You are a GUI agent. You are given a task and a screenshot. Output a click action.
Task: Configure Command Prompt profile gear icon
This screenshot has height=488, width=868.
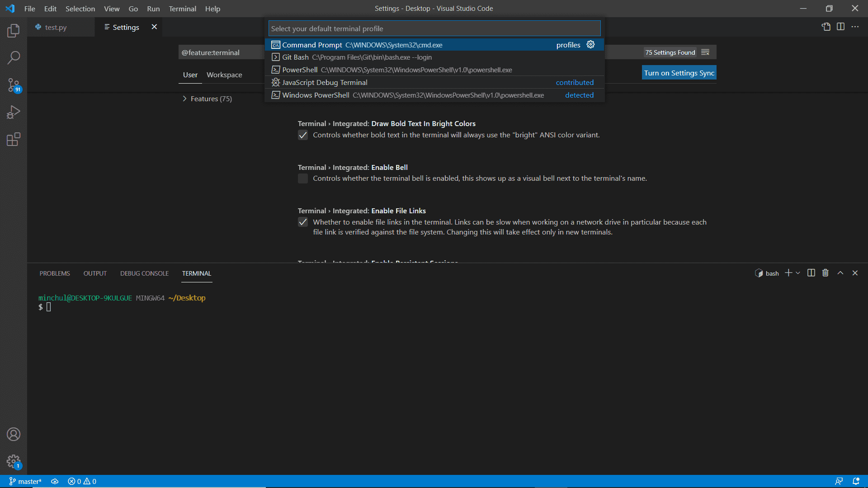click(x=590, y=44)
